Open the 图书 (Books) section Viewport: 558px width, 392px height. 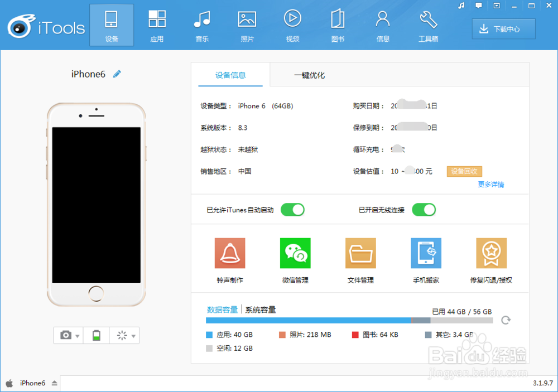(x=338, y=25)
